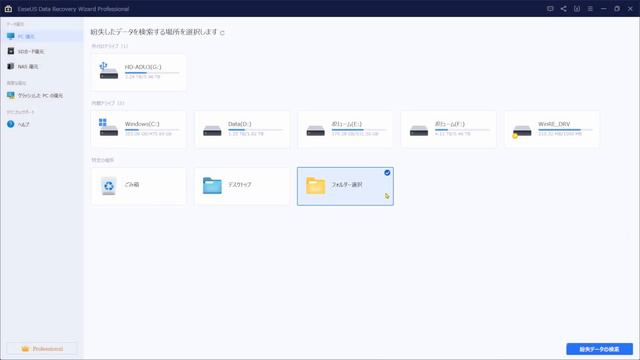The image size is (640, 360).
Task: Click the yellow folder icon
Action: coord(316,185)
